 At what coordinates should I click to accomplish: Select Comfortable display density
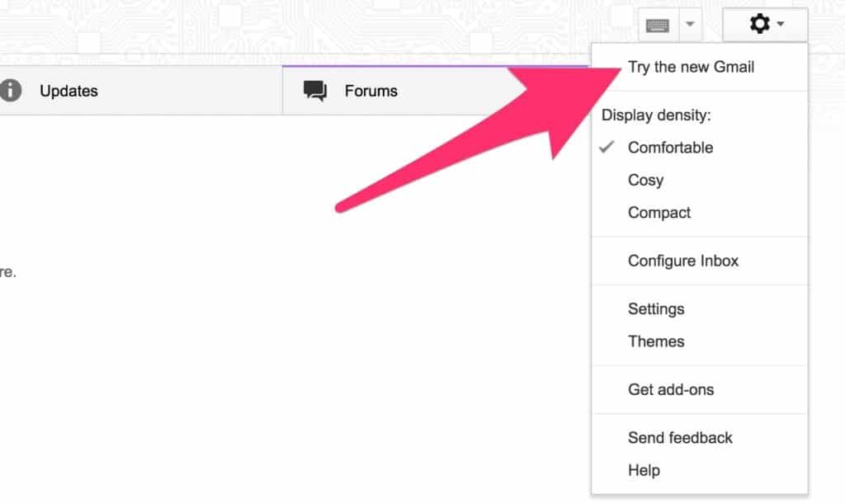pyautogui.click(x=670, y=148)
